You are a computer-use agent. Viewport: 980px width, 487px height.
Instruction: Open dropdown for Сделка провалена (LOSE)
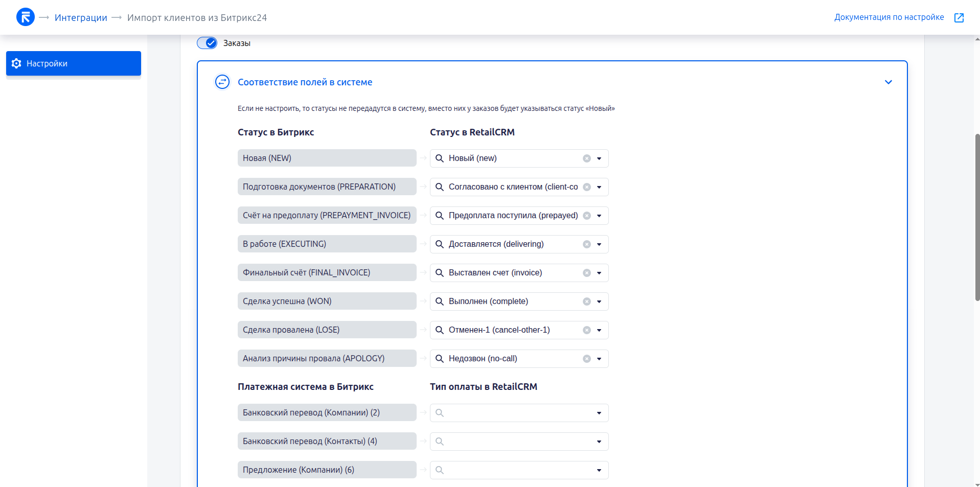[599, 330]
